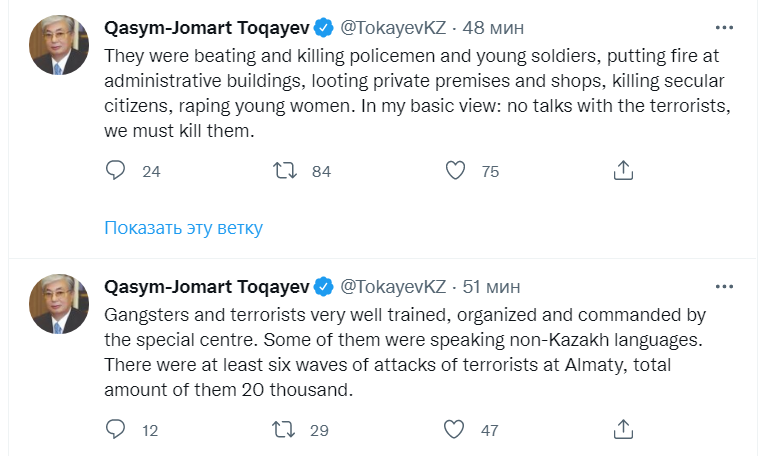Like the tweet with 47 likes
Image resolution: width=762 pixels, height=456 pixels.
456,430
